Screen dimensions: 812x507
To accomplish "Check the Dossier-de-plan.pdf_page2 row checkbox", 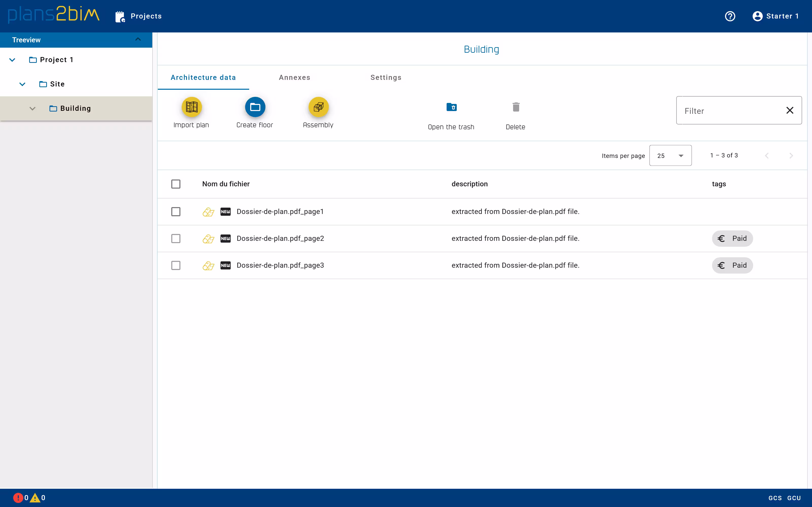I will [176, 238].
